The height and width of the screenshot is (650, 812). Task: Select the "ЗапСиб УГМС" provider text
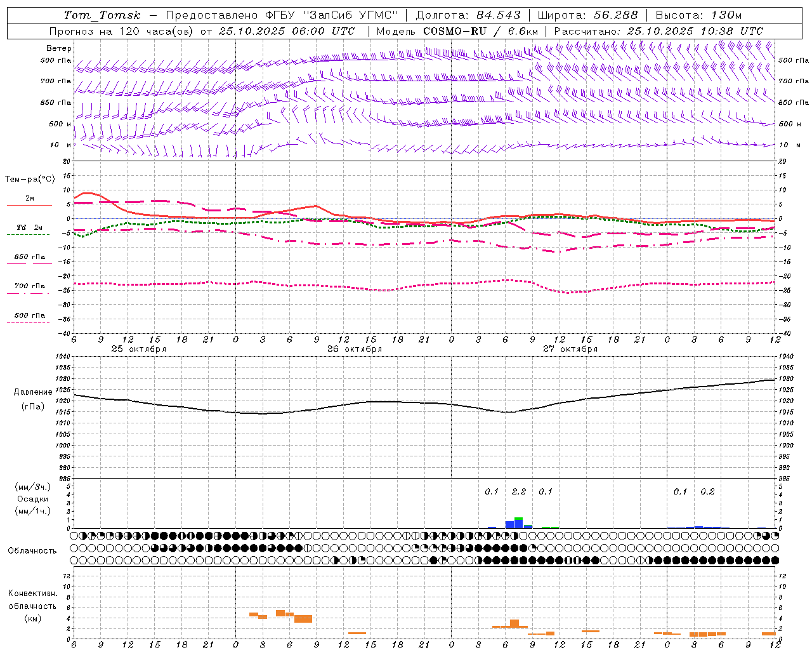(x=351, y=15)
